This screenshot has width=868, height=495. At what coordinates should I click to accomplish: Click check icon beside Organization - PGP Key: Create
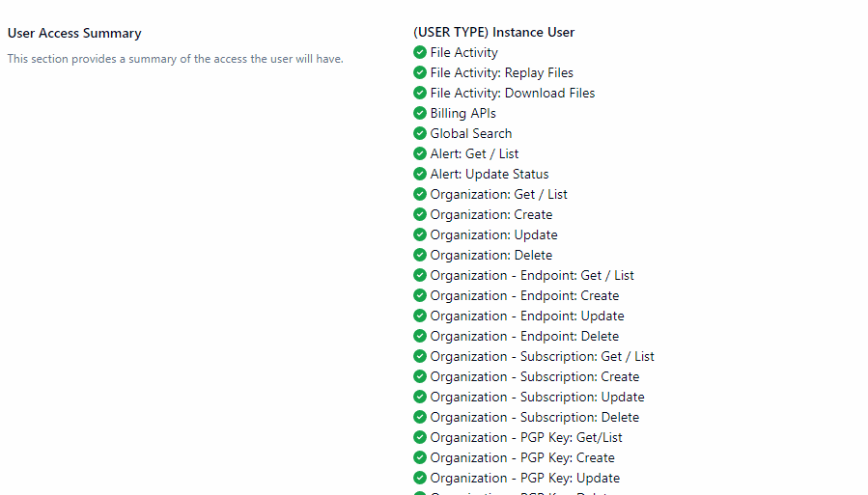(420, 457)
